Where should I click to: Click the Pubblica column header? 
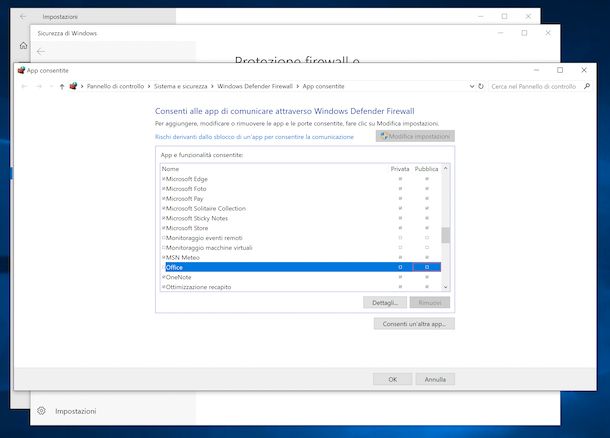coord(426,169)
